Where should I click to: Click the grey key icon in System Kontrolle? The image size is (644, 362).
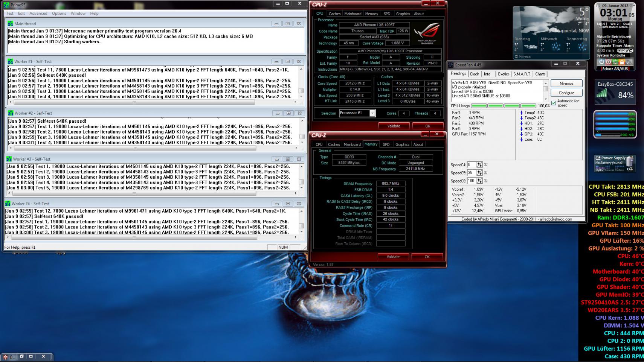point(629,62)
